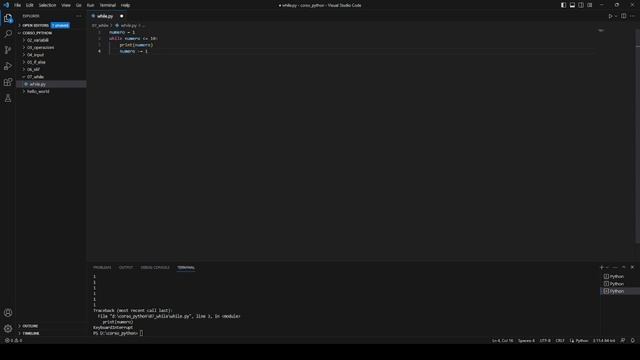
Task: Expand the 03_operazioni folder
Action: (x=40, y=47)
